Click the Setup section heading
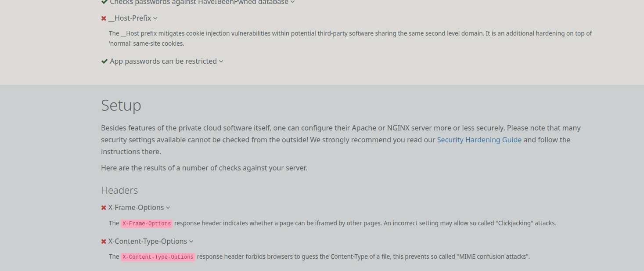644x271 pixels. coord(121,105)
